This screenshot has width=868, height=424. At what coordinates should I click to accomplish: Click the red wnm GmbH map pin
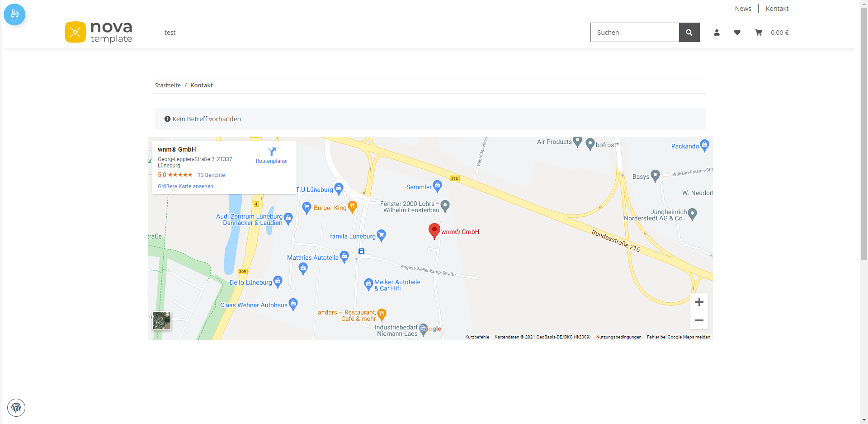434,231
